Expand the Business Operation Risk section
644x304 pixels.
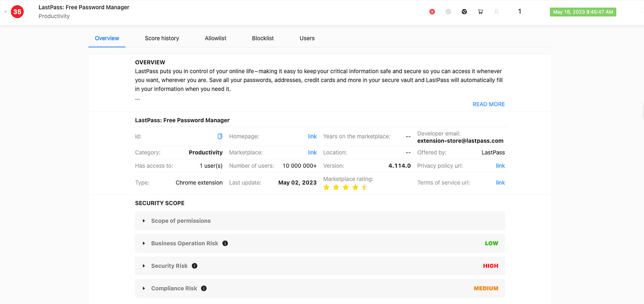tap(320, 243)
